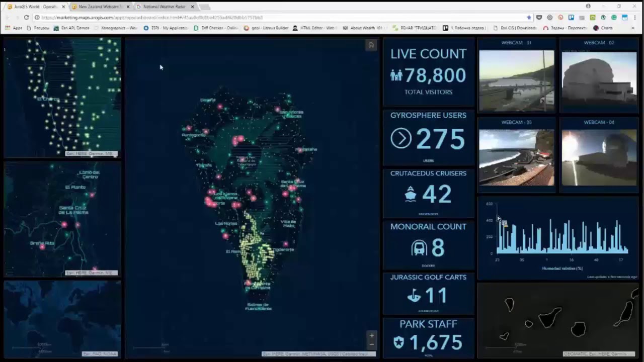Screen dimensions: 644x362
Task: Click the Gyrosphere Users arrow icon
Action: coord(401,139)
